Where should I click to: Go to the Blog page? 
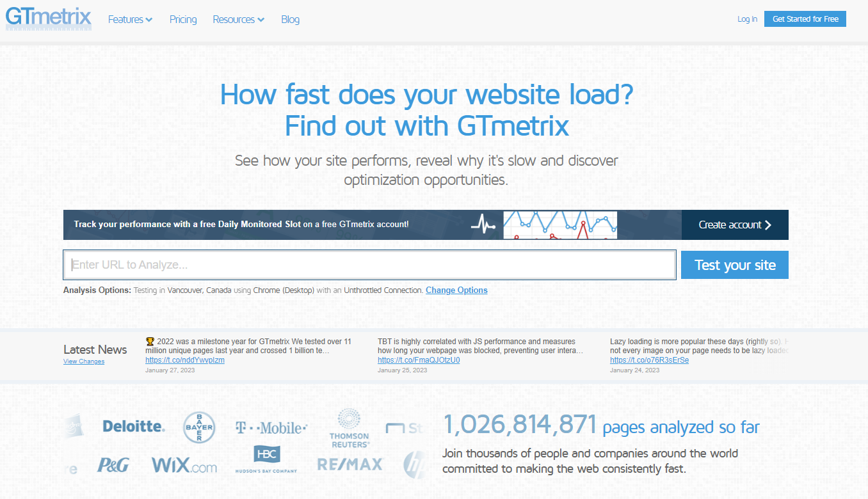(x=290, y=19)
